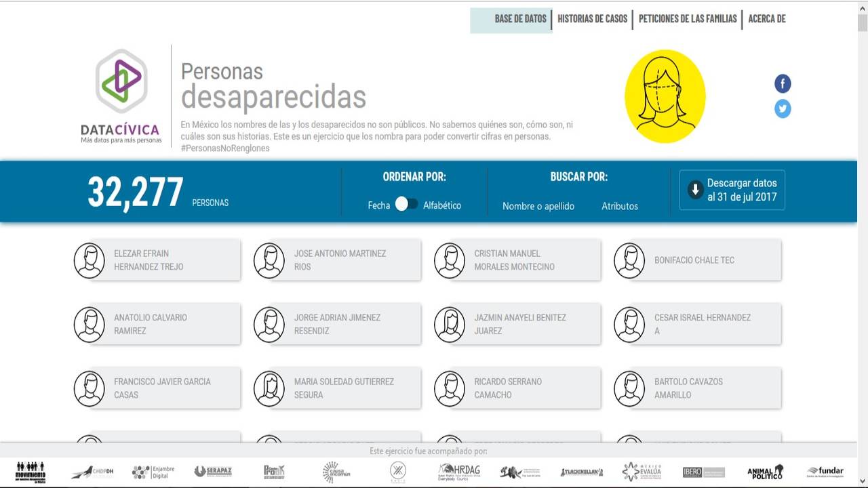
Task: Toggle sort order between Fecha and Alfabético
Action: pyautogui.click(x=407, y=204)
